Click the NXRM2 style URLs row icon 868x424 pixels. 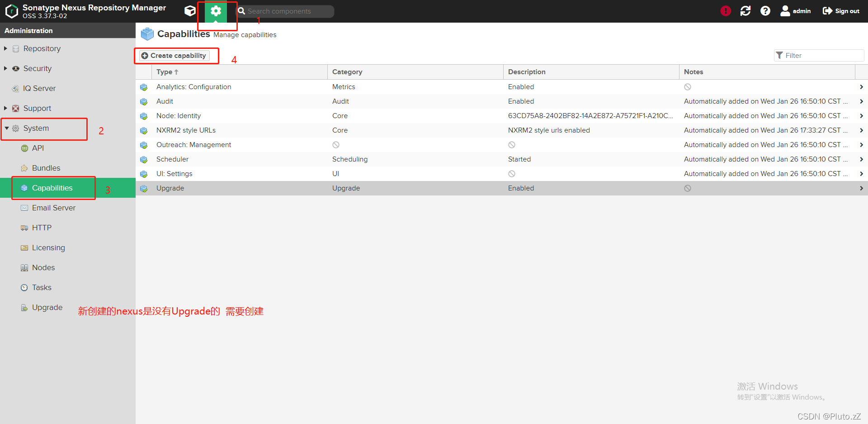pyautogui.click(x=144, y=131)
